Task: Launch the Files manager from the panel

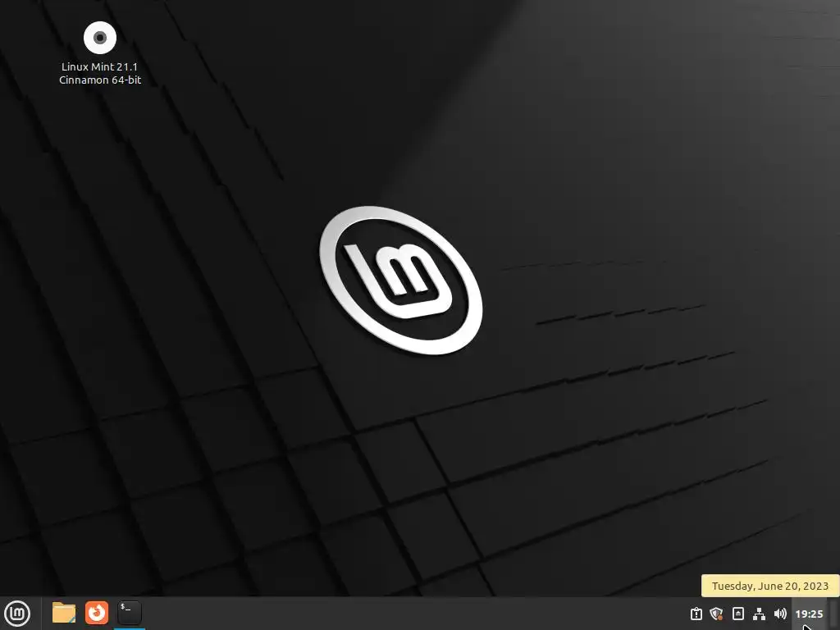Action: pyautogui.click(x=64, y=613)
